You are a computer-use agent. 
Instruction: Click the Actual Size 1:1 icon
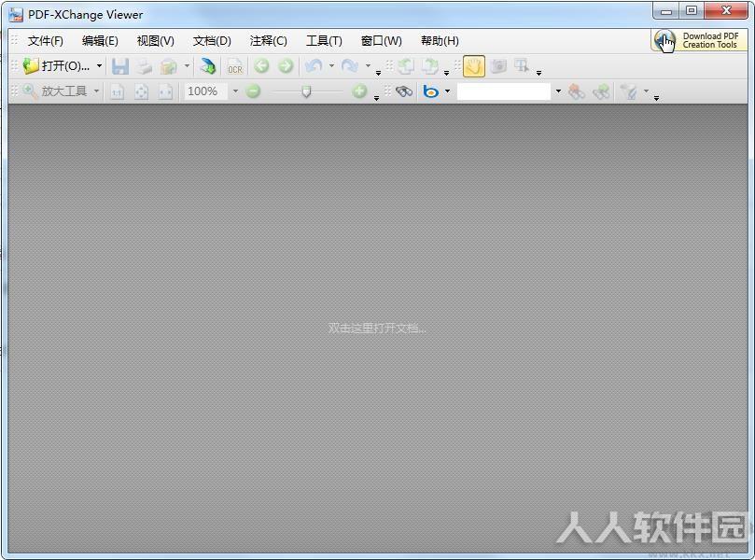[x=117, y=91]
